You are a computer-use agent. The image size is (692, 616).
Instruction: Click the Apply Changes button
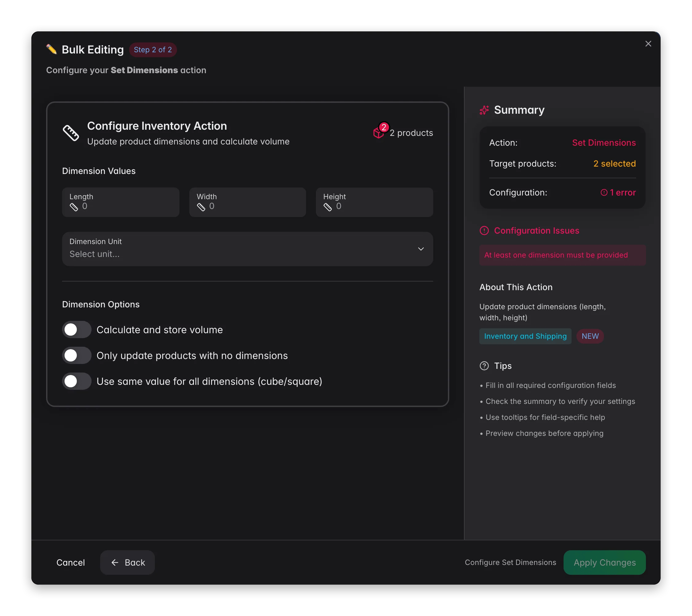point(604,563)
